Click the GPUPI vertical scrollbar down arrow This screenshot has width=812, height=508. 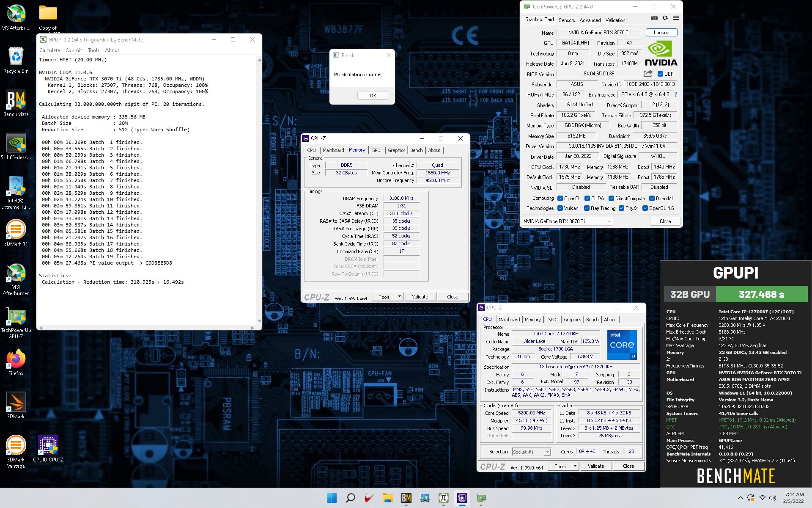[x=259, y=321]
